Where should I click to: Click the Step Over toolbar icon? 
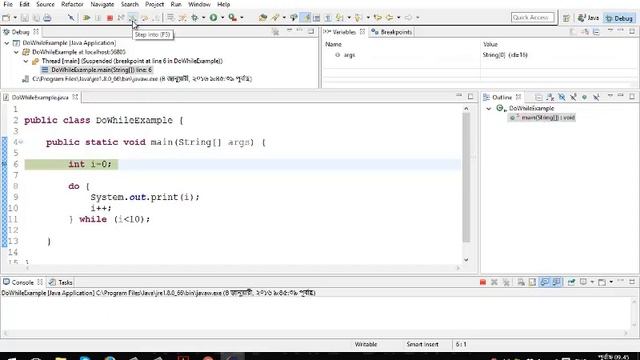point(144,18)
